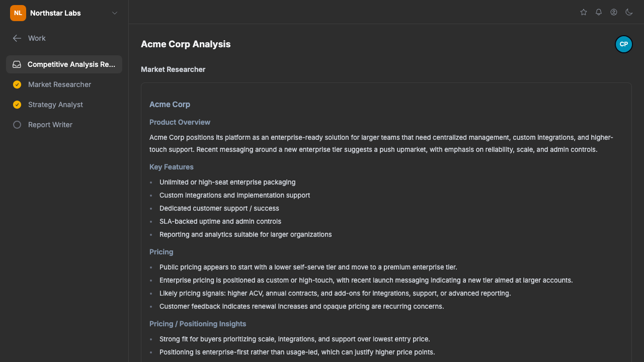Expand the Northstar Labs workspace chevron

click(115, 13)
